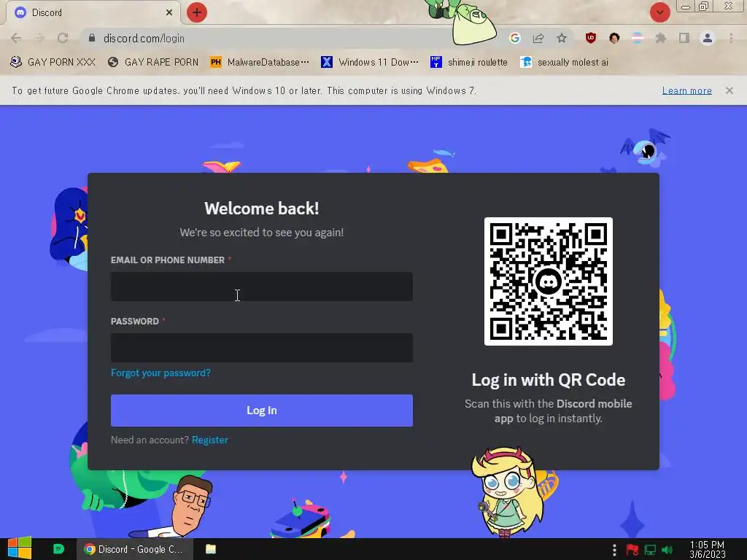Reload the Discord login page
This screenshot has width=747, height=560.
[x=63, y=38]
